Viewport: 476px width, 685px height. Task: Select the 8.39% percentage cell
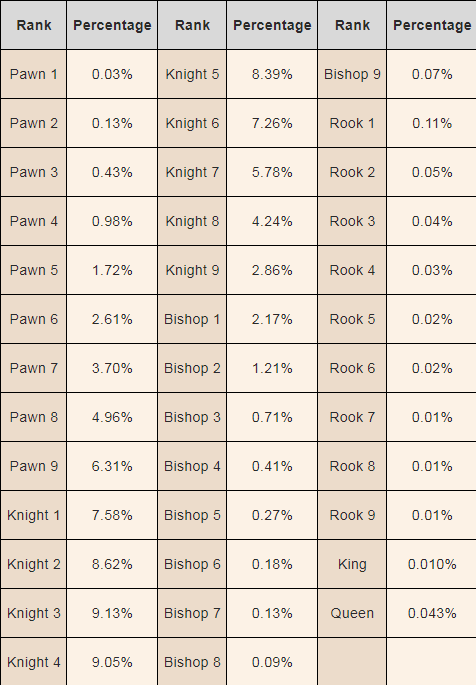click(x=272, y=74)
